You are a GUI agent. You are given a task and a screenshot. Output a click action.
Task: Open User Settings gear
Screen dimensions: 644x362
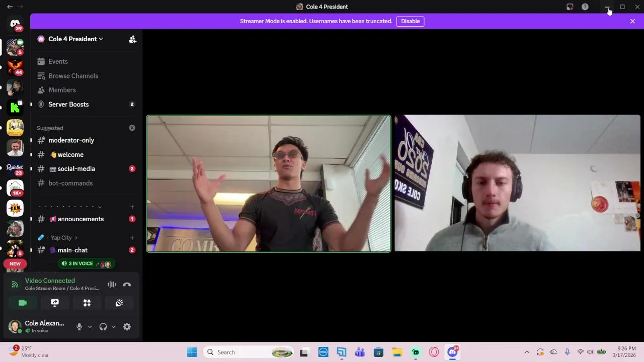(127, 327)
